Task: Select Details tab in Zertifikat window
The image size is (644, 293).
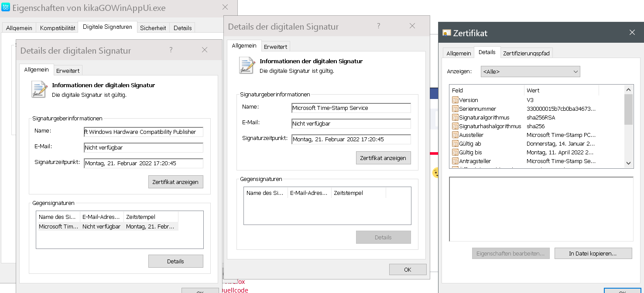Action: (487, 52)
